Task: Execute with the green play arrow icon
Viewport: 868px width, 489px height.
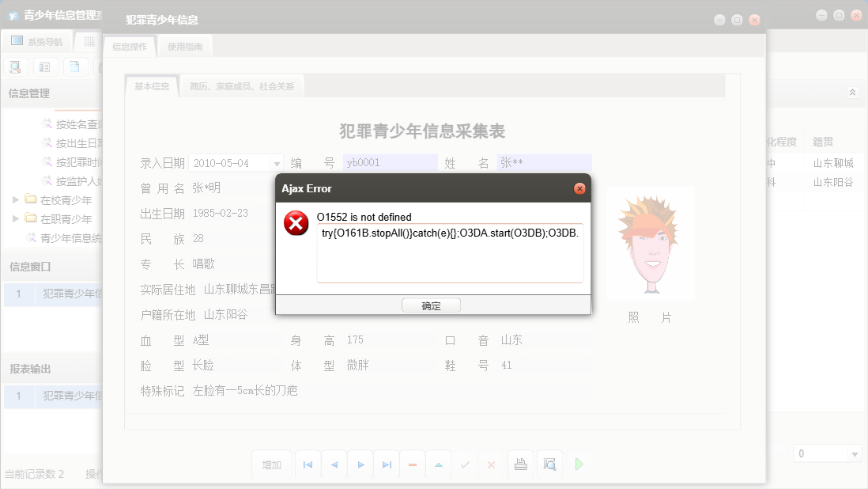Action: tap(579, 464)
